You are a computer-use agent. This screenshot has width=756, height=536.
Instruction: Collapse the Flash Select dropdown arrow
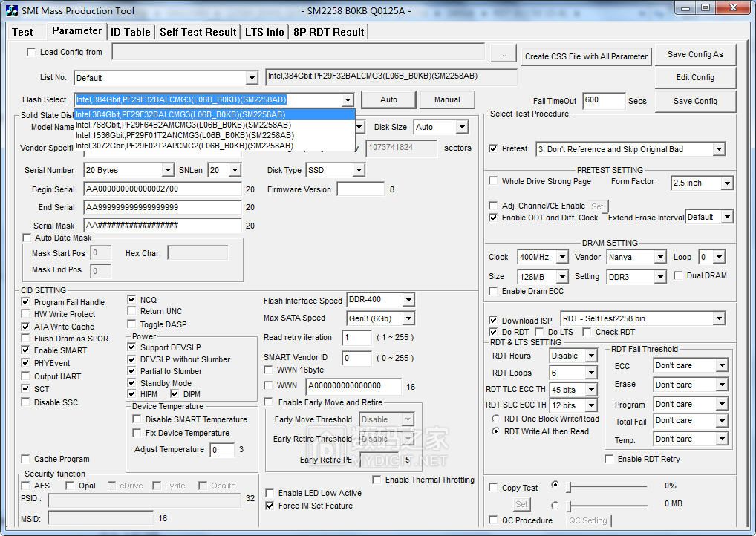pyautogui.click(x=348, y=99)
